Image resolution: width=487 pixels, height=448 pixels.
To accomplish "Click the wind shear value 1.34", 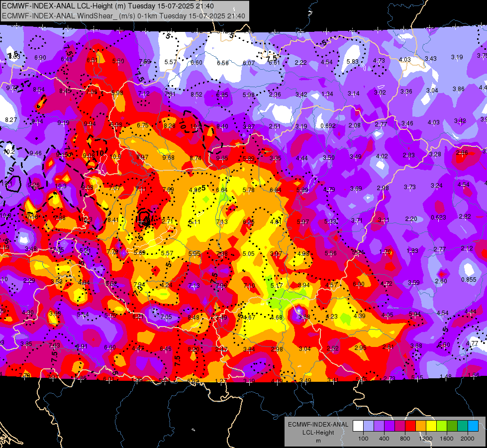I will [327, 94].
